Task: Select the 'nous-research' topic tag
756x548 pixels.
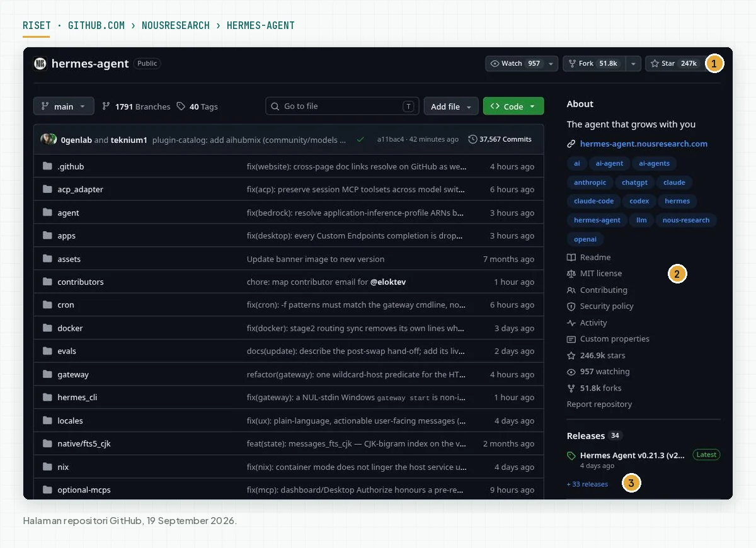Action: [686, 220]
